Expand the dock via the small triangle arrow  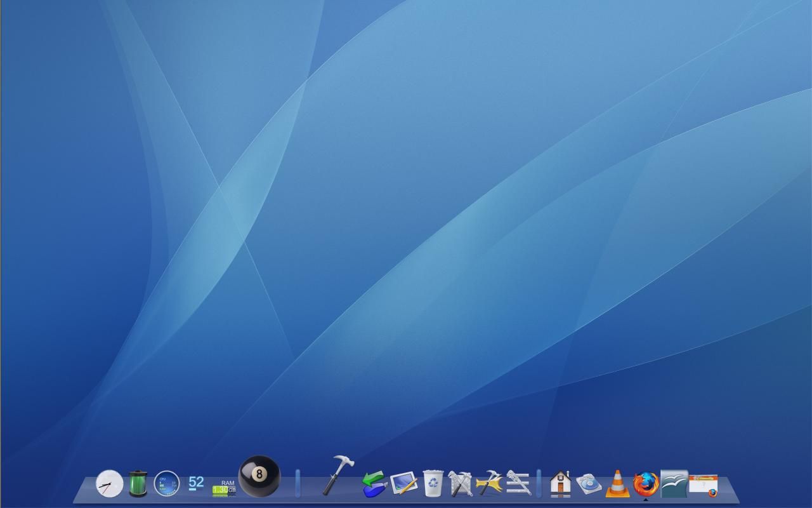coord(645,499)
